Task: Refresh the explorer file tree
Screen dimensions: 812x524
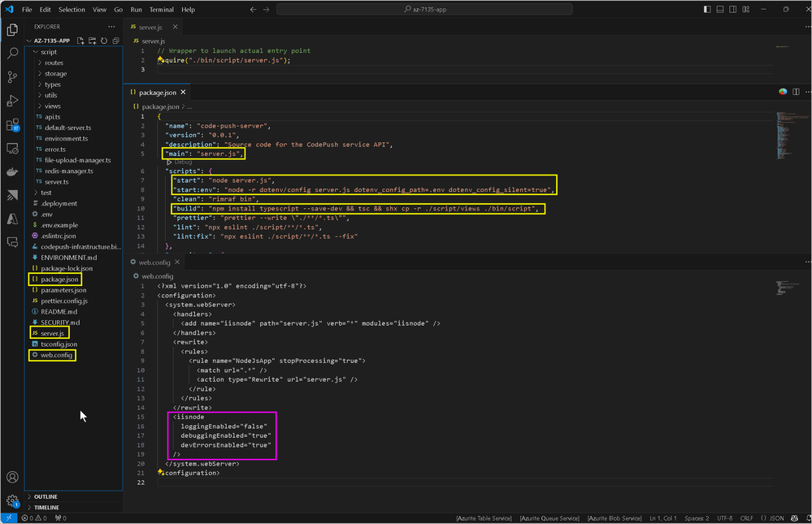Action: pyautogui.click(x=104, y=41)
